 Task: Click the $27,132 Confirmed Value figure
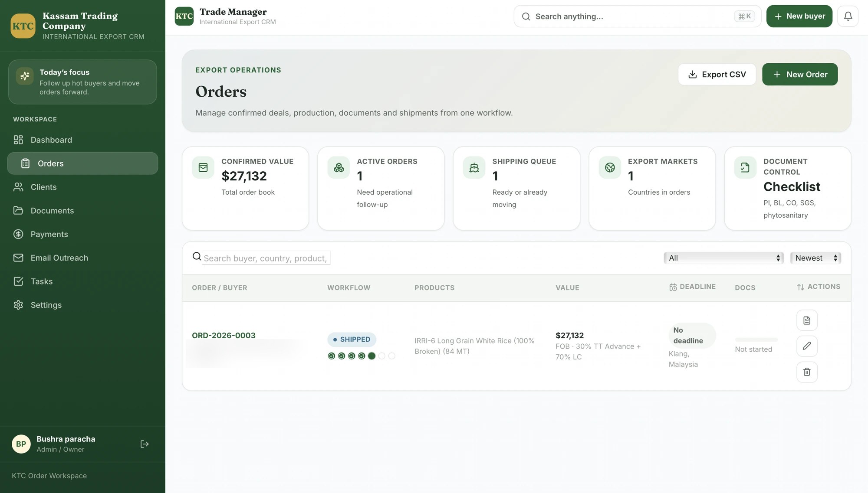pyautogui.click(x=244, y=176)
